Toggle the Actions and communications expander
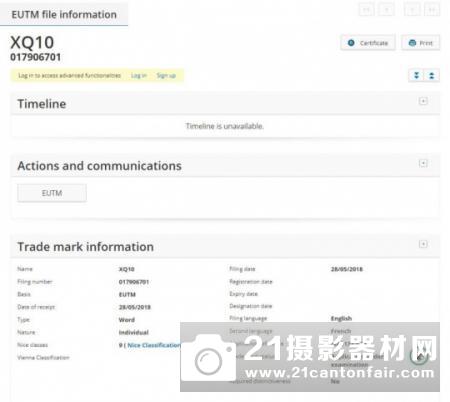The image size is (450, 402). [x=423, y=163]
